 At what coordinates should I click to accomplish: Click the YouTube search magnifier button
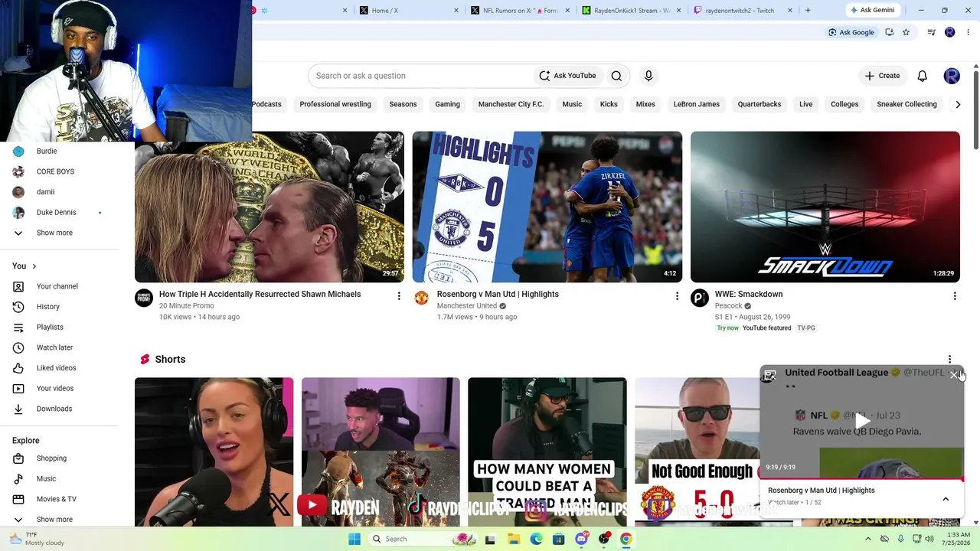(x=616, y=76)
